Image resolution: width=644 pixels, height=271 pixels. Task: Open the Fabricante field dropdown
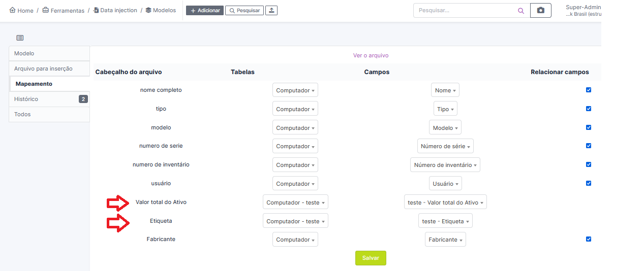point(445,240)
